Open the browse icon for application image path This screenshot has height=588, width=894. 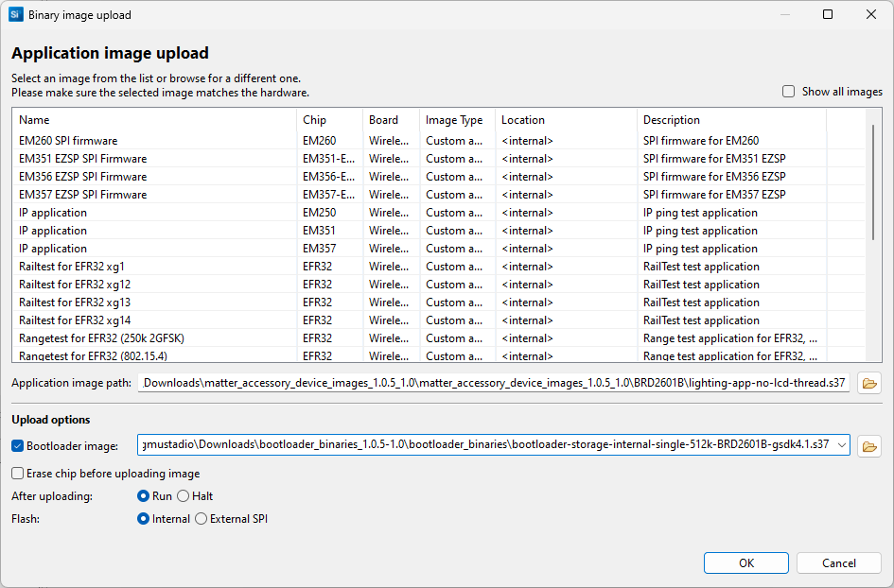click(868, 383)
